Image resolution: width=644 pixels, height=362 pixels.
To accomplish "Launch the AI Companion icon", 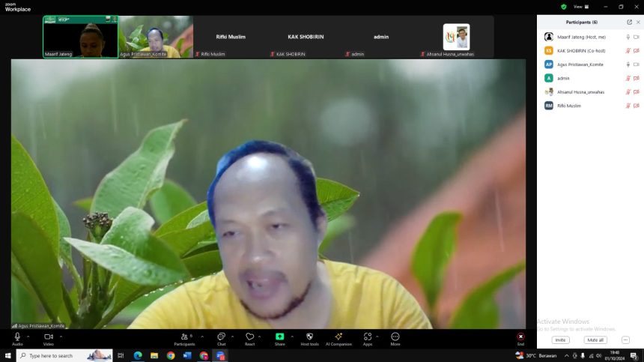I will 338,337.
